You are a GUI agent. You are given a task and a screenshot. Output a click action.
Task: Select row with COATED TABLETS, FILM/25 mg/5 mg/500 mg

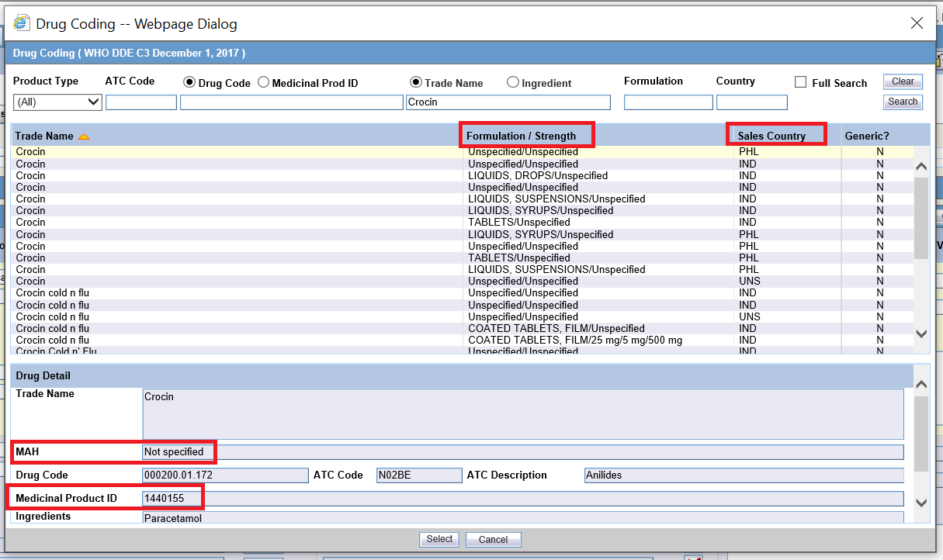pyautogui.click(x=463, y=340)
